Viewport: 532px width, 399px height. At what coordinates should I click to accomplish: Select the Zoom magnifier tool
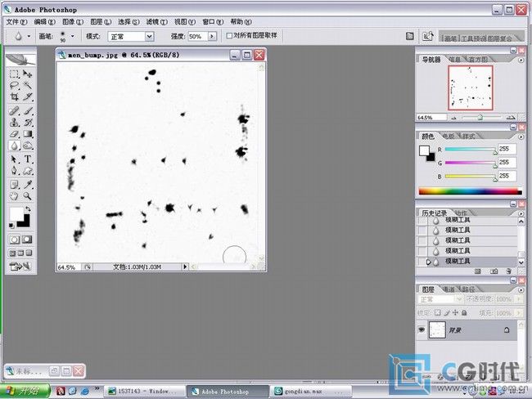tap(28, 196)
